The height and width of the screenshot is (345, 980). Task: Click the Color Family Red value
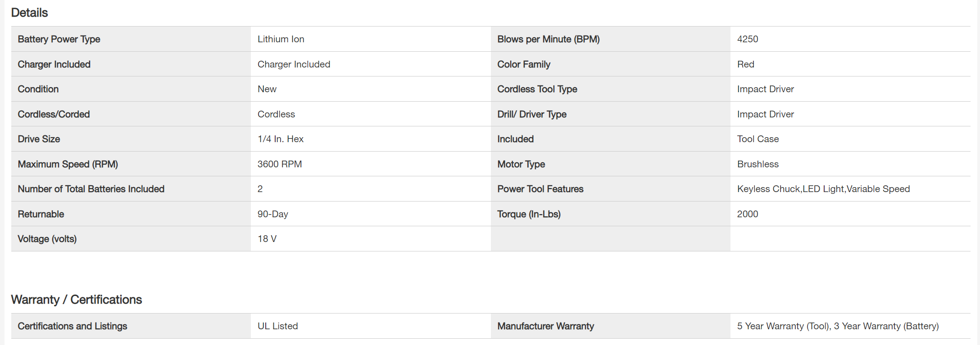click(746, 64)
